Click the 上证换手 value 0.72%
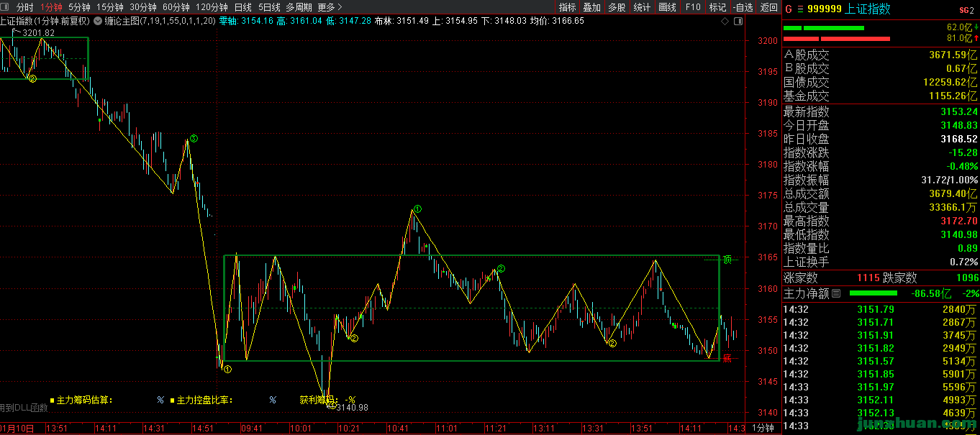 [964, 262]
